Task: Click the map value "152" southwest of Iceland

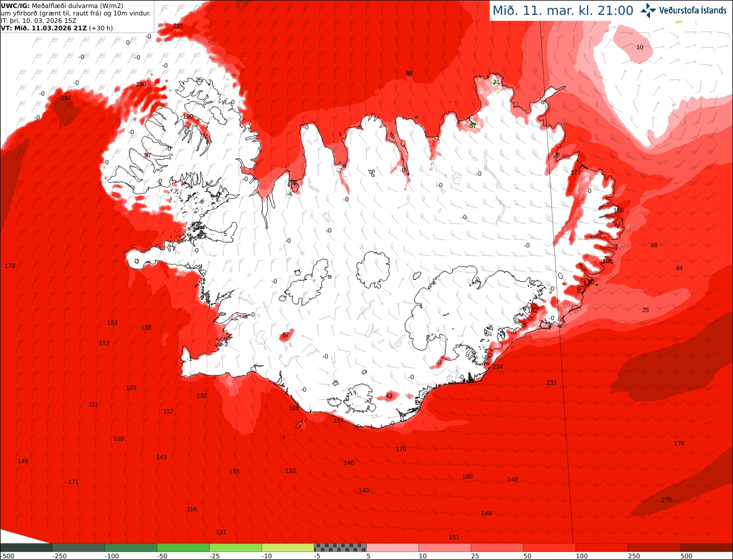Action: tap(104, 343)
